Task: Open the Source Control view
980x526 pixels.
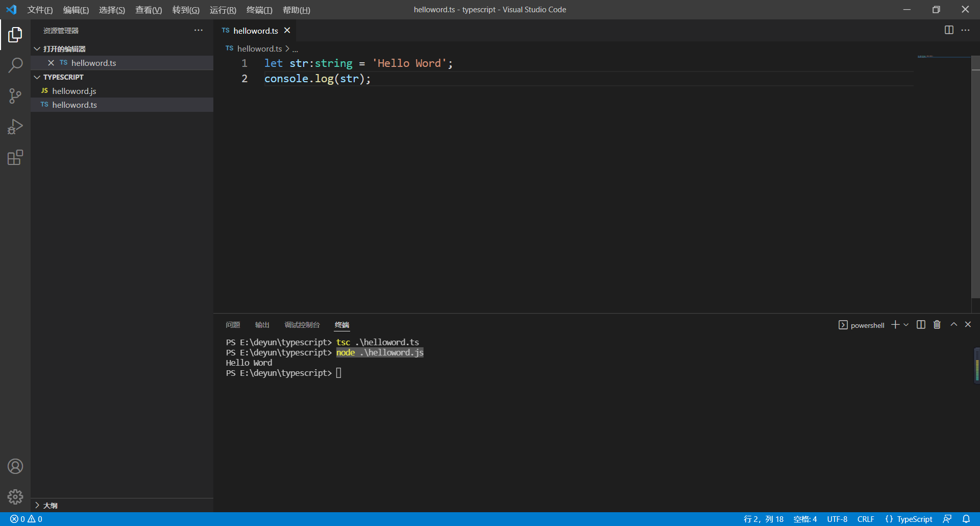Action: coord(15,96)
